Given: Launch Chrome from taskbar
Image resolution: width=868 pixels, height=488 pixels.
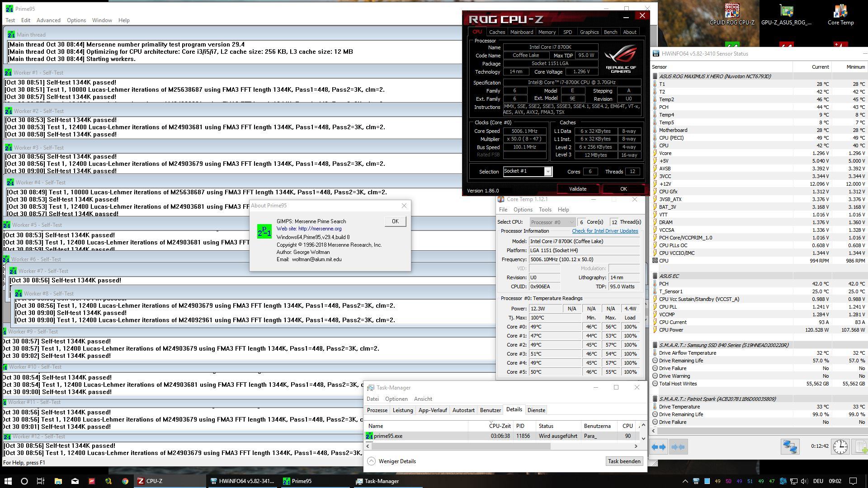Looking at the screenshot, I should (125, 481).
